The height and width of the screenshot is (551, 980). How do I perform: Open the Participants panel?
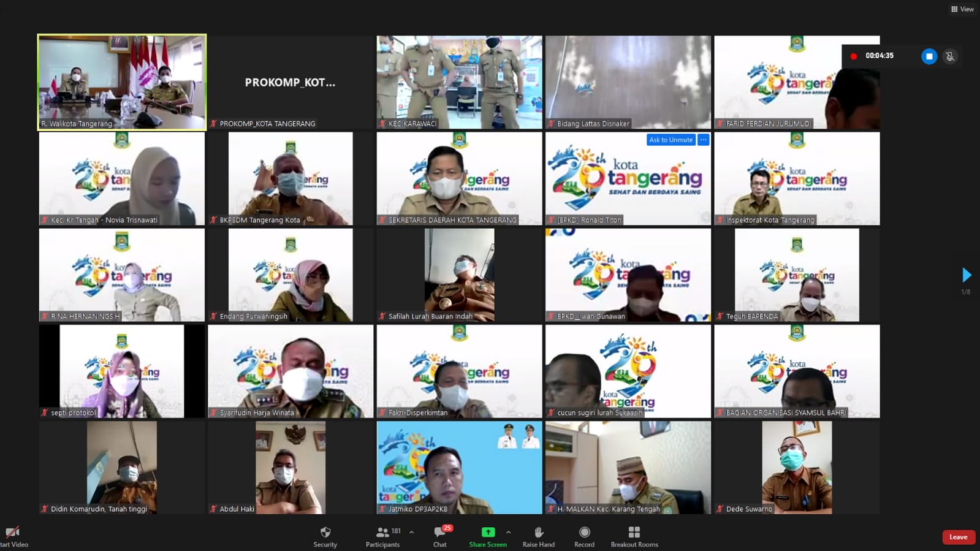coord(383,536)
